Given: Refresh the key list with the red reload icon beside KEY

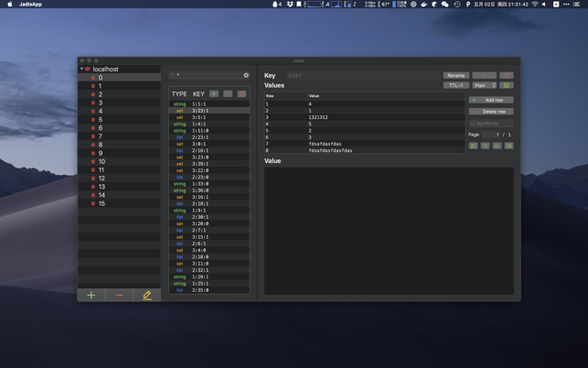Looking at the screenshot, I should click(241, 94).
